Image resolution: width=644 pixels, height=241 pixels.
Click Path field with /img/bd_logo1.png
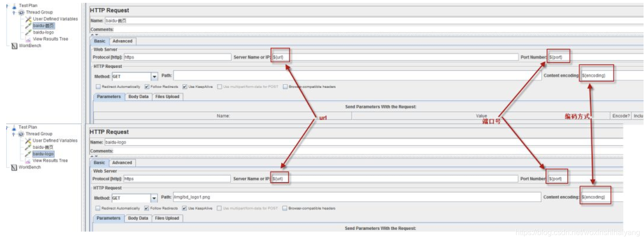coord(357,197)
